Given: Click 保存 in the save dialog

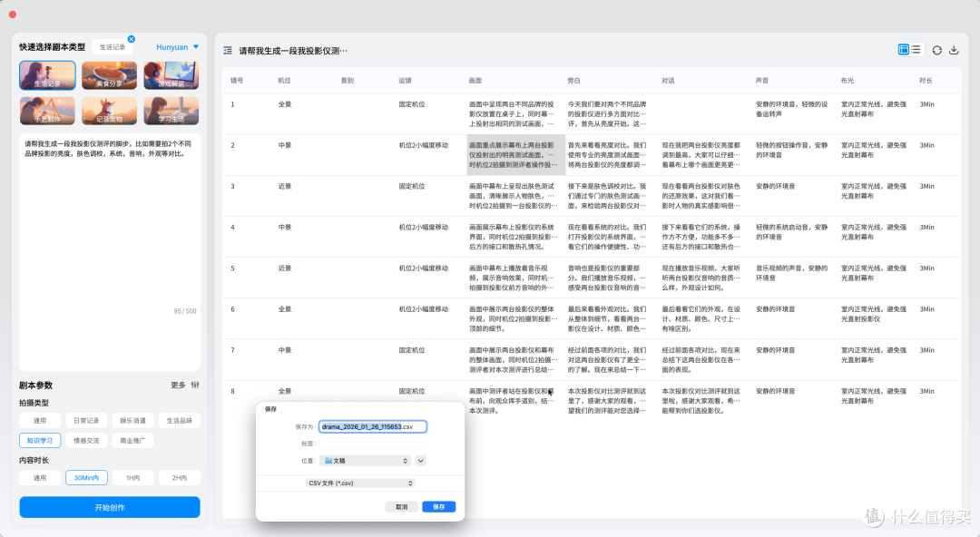Looking at the screenshot, I should pyautogui.click(x=439, y=507).
